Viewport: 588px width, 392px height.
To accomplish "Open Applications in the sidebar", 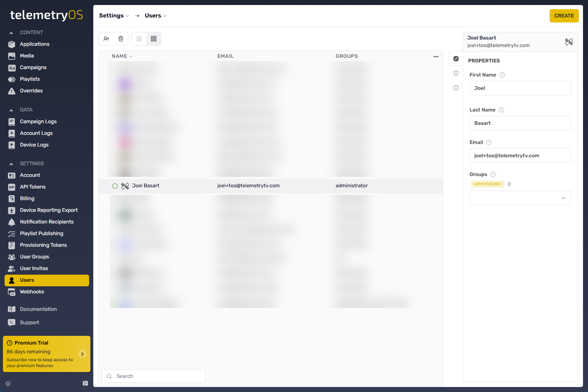I will 35,44.
